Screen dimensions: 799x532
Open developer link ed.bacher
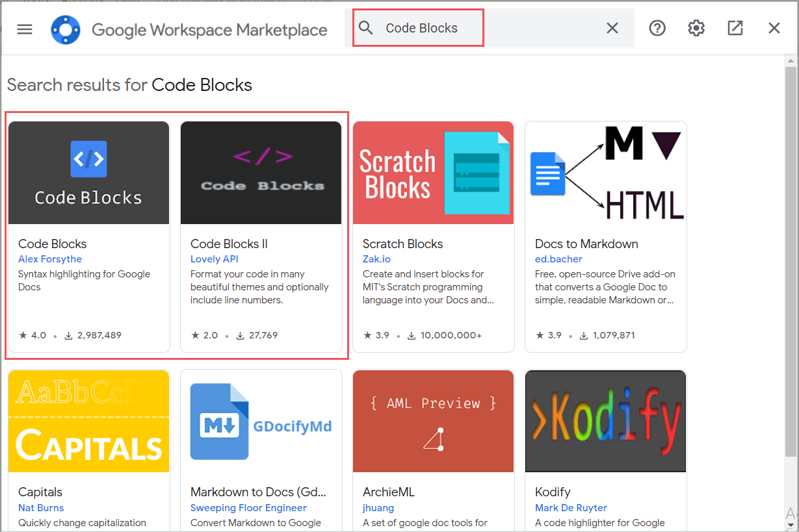(x=559, y=259)
